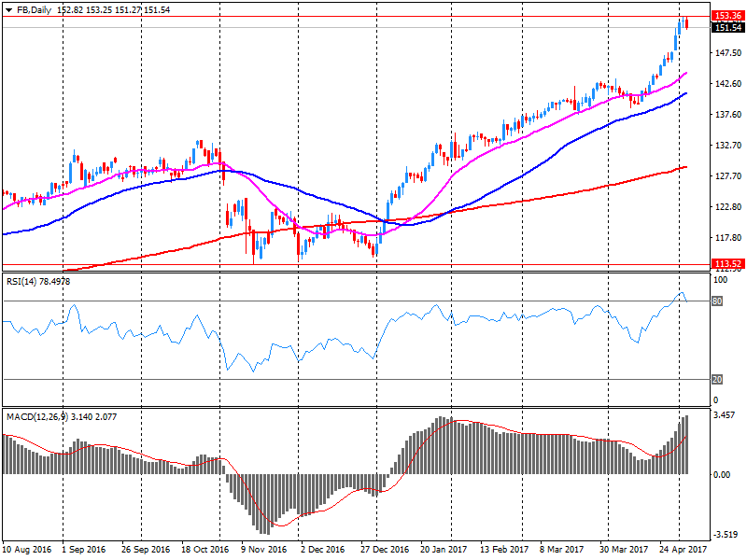Click the 127.70 price axis label
This screenshot has height=560, width=747.
[x=725, y=175]
